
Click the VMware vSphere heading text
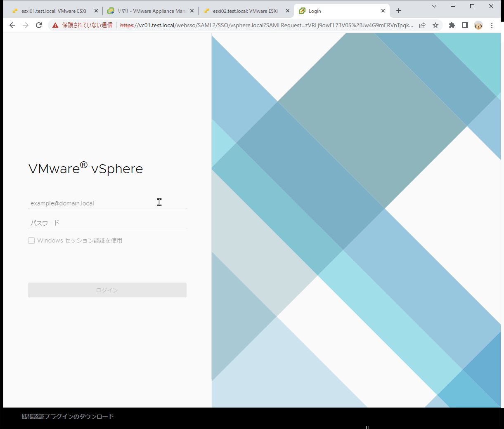coord(86,168)
